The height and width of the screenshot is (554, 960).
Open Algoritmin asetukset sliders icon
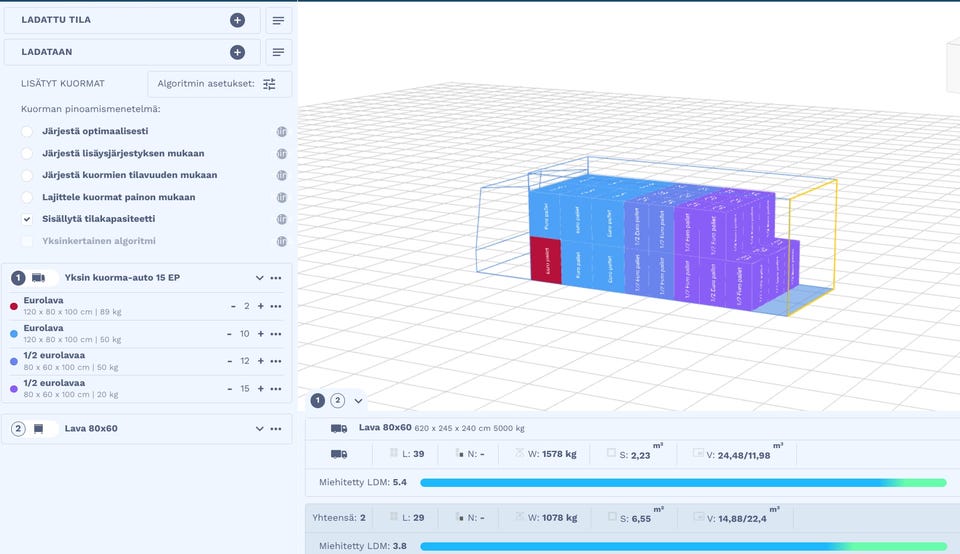click(x=269, y=84)
